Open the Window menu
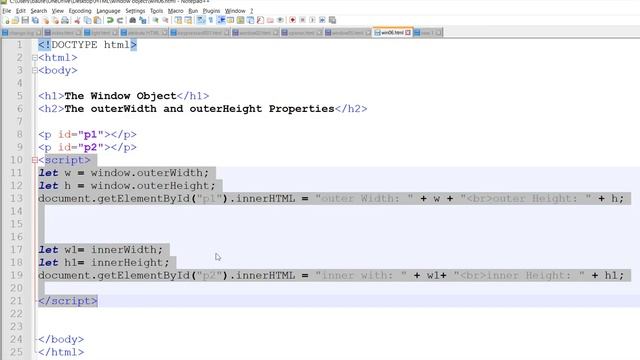 (x=235, y=11)
